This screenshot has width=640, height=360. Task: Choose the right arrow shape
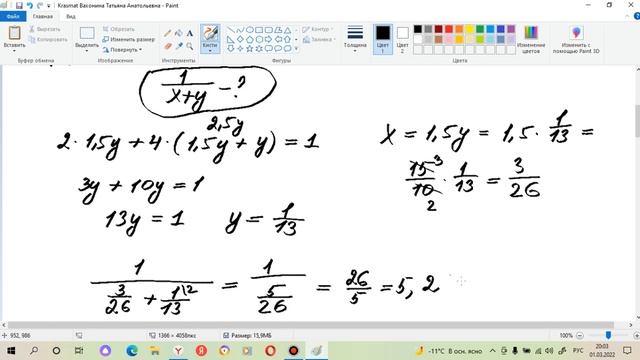[268, 39]
